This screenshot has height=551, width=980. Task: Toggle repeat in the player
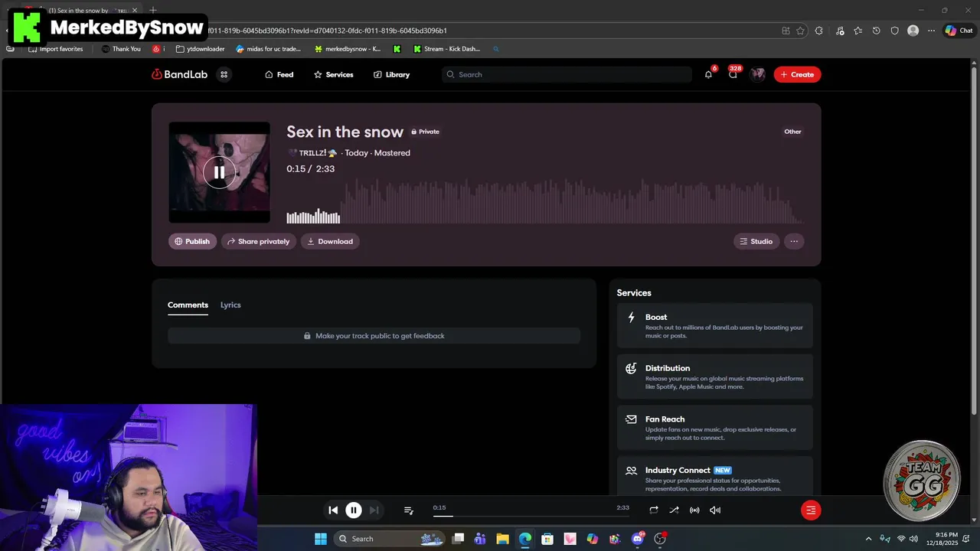coord(654,510)
